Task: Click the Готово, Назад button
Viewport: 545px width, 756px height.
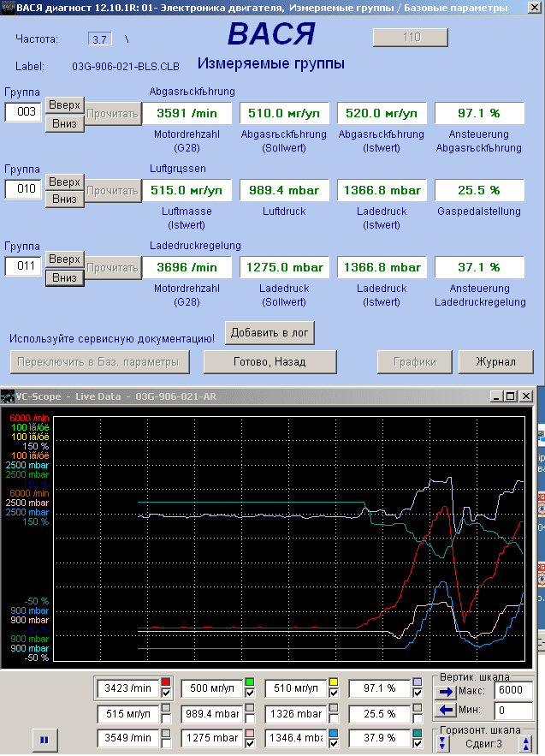Action: (270, 361)
